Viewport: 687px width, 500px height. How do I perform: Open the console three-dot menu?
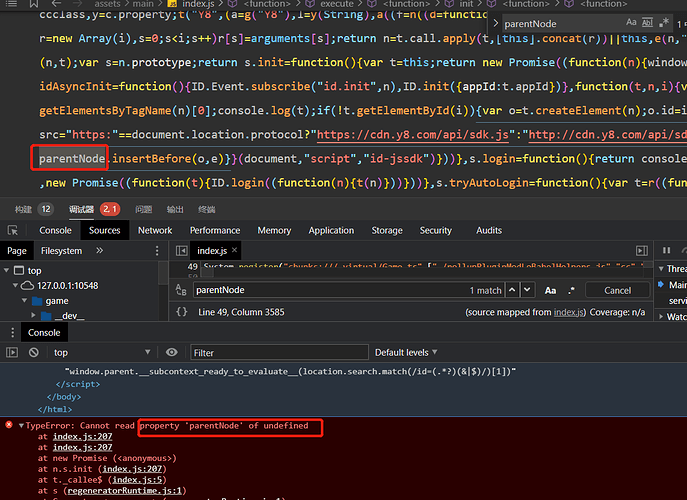[12, 333]
